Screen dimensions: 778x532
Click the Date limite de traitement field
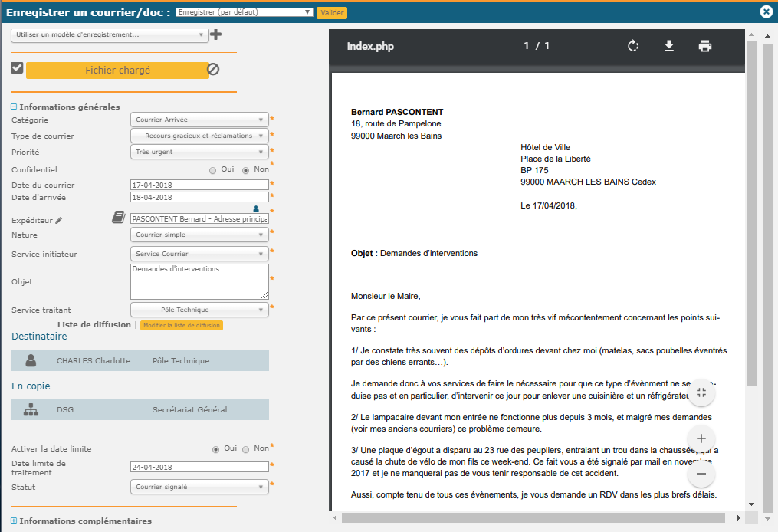[199, 467]
